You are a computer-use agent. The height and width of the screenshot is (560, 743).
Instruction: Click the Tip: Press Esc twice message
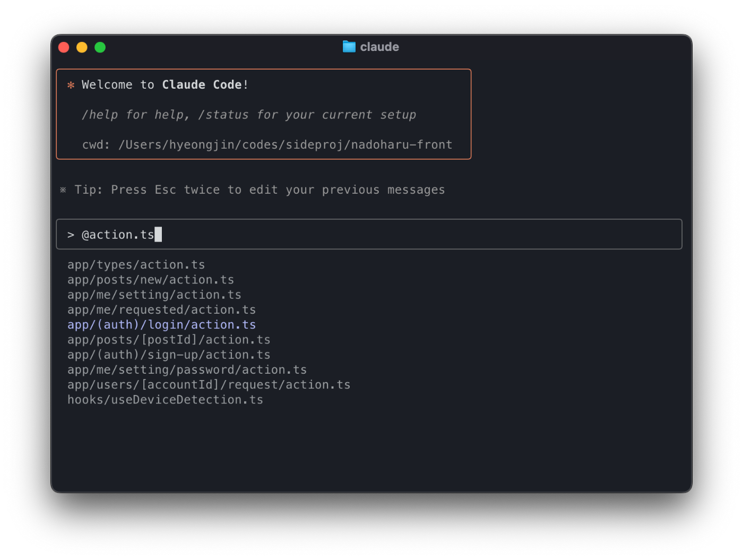[x=260, y=190]
